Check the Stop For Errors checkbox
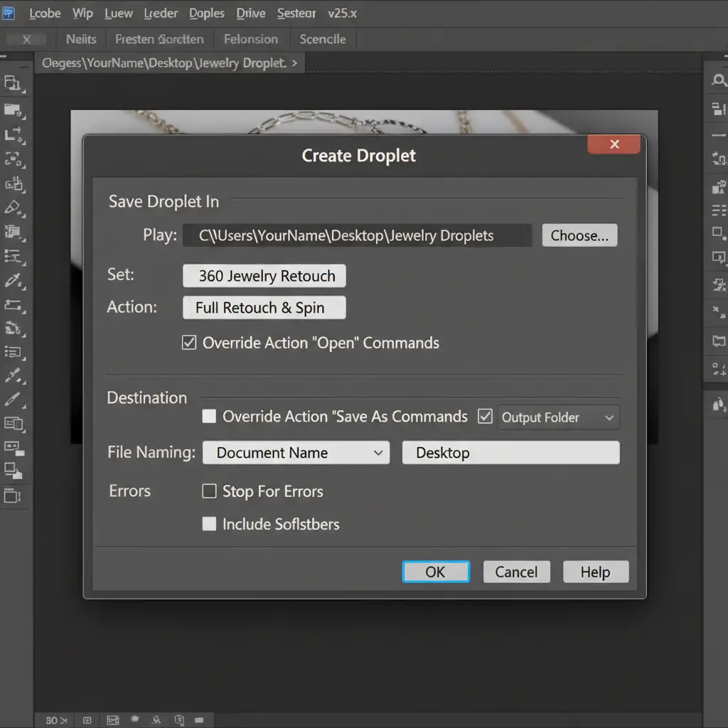This screenshot has width=728, height=728. point(209,491)
